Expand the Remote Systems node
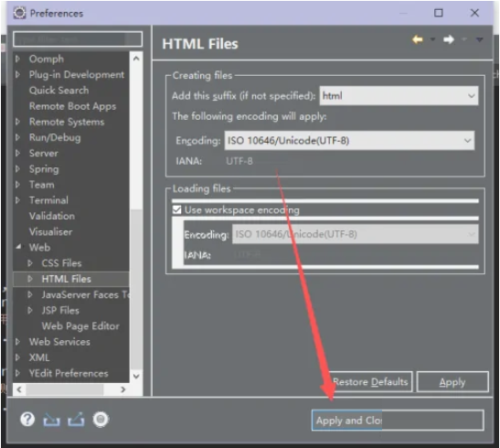The image size is (500, 448). (18, 122)
